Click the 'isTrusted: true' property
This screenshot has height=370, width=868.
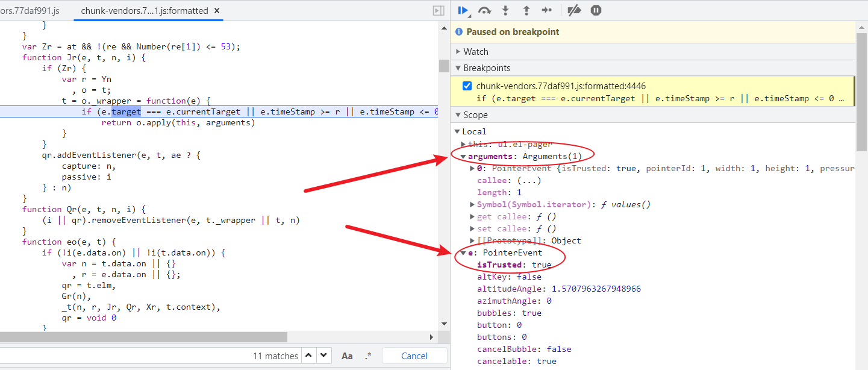tap(514, 265)
